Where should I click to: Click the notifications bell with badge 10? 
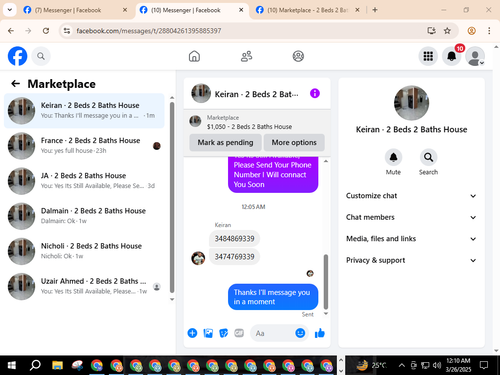coord(452,56)
